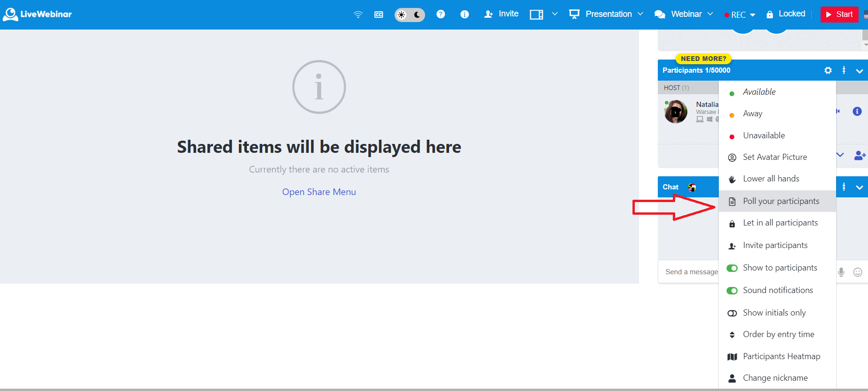The height and width of the screenshot is (391, 868).
Task: Click the add participant icon
Action: click(x=860, y=155)
